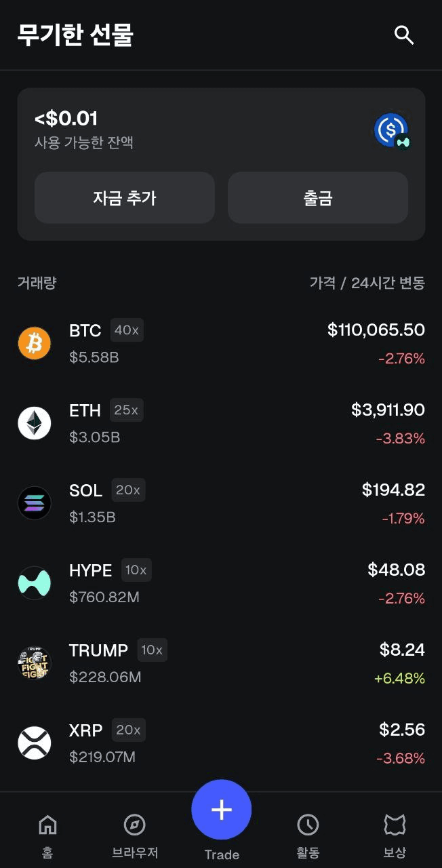Open the 홈 home tab
Screen dimensions: 442x868
[x=47, y=834]
